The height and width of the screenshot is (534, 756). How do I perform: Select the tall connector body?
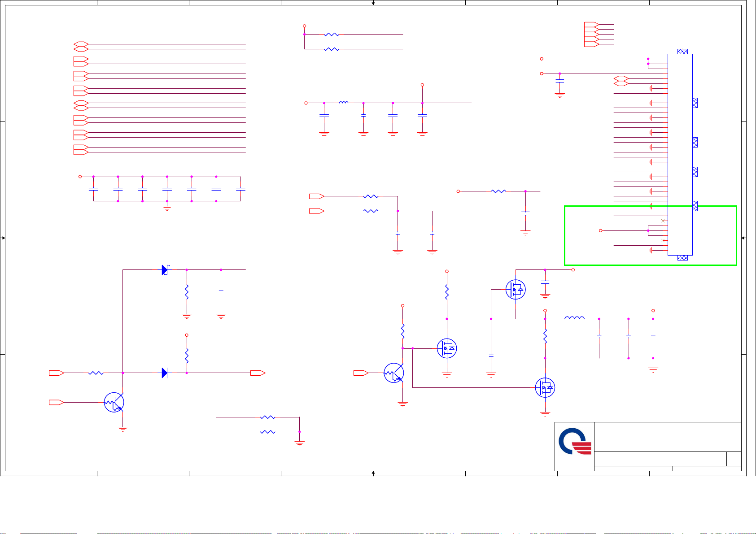(x=680, y=155)
